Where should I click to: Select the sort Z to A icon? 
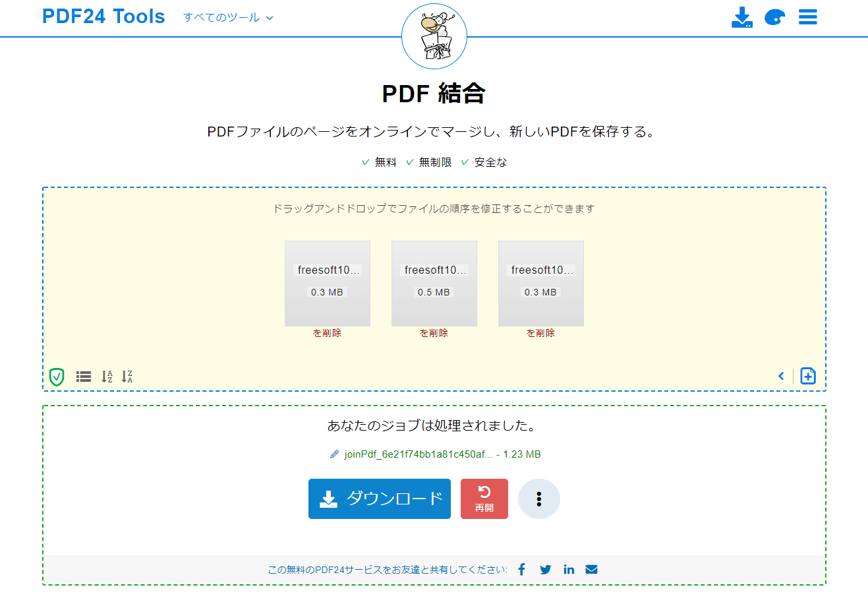point(128,376)
